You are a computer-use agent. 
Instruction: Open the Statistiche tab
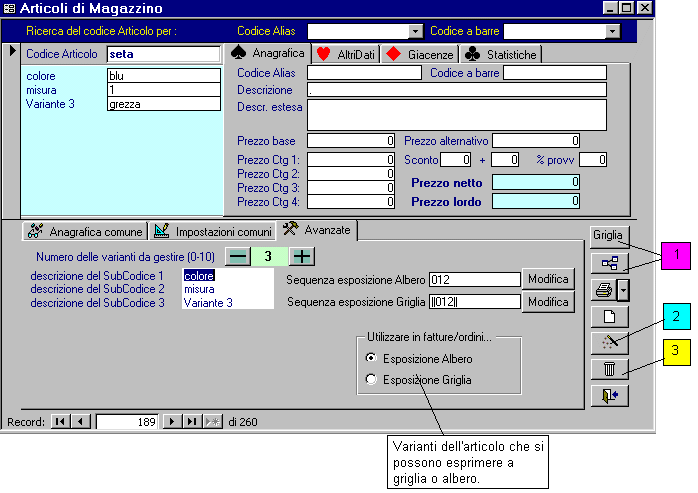[x=501, y=55]
